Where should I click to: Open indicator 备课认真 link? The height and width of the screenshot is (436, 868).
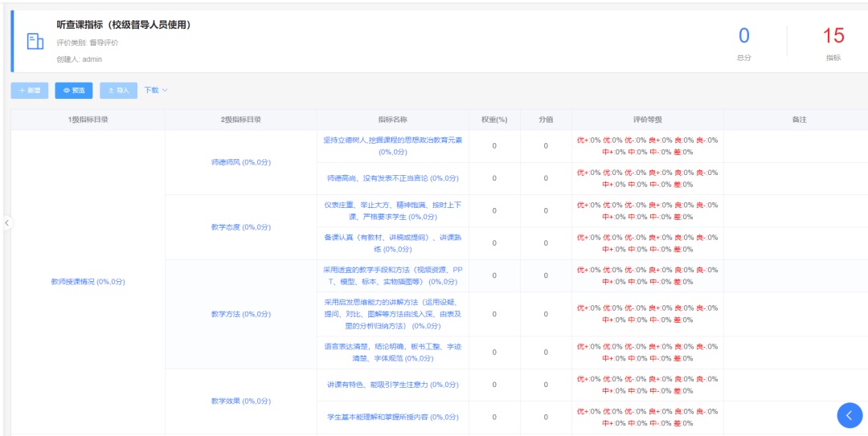(393, 243)
